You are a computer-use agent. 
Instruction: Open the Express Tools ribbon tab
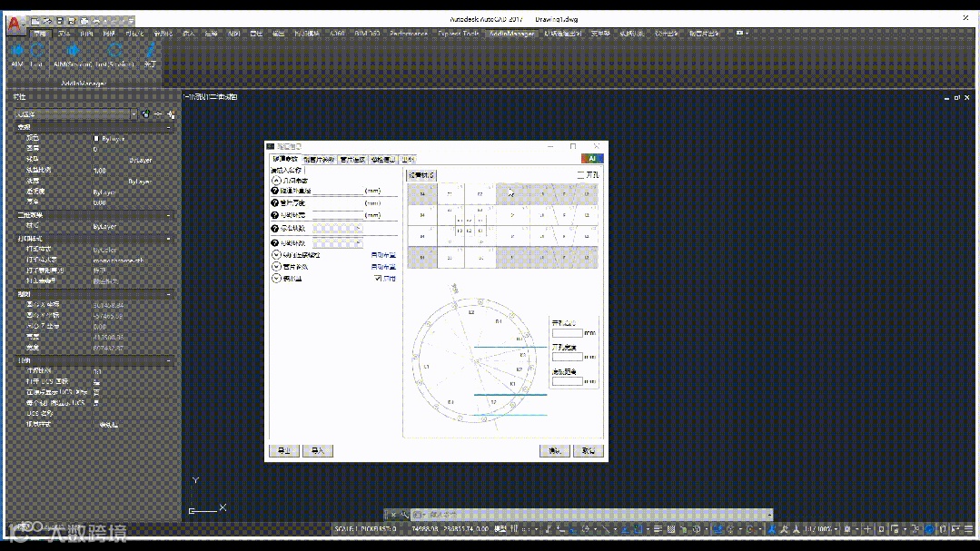click(x=458, y=34)
